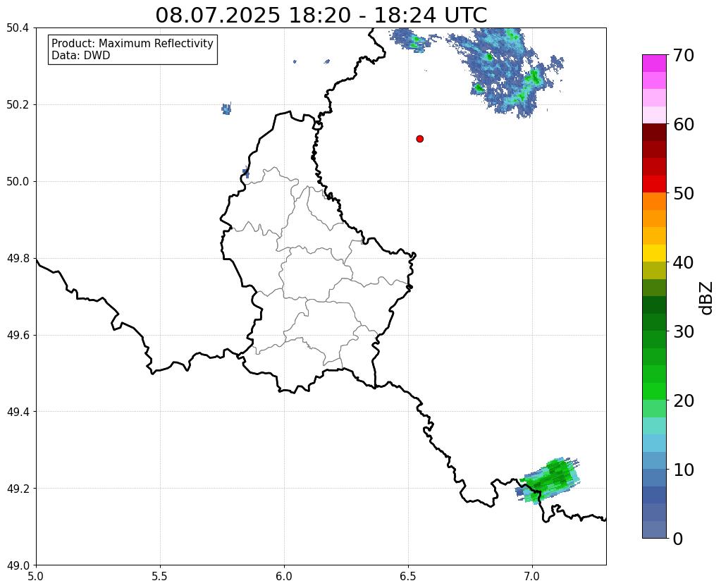Click the "dBZ" colorbar label

point(707,298)
